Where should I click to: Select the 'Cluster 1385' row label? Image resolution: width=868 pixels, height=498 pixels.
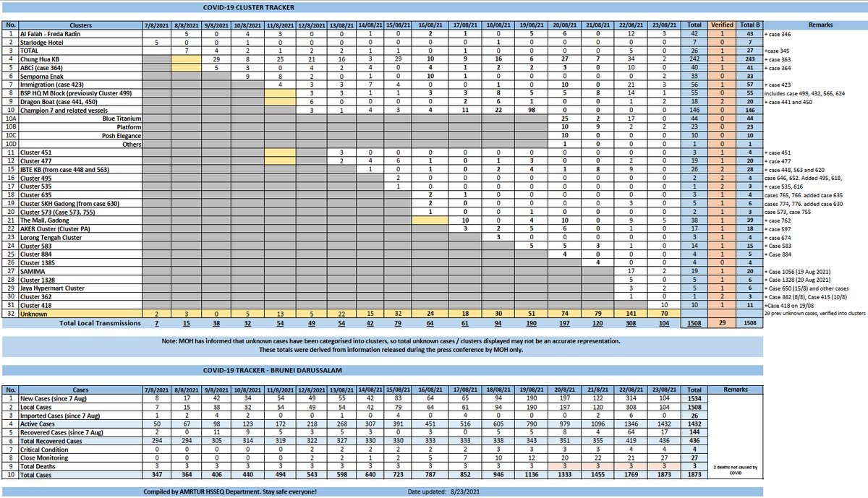[80, 264]
